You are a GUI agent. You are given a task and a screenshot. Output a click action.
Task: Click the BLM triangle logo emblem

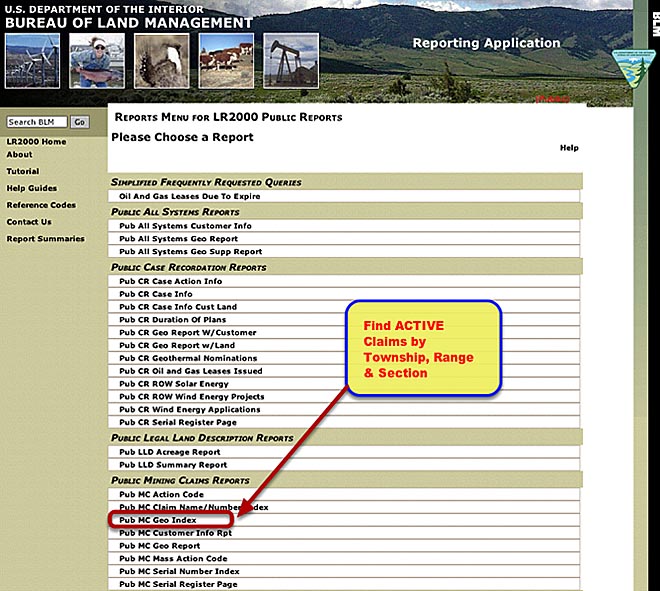633,68
